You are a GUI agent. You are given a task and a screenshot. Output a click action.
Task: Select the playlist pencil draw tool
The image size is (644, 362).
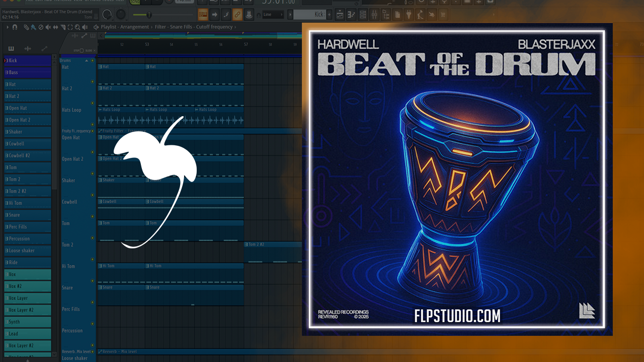click(26, 27)
